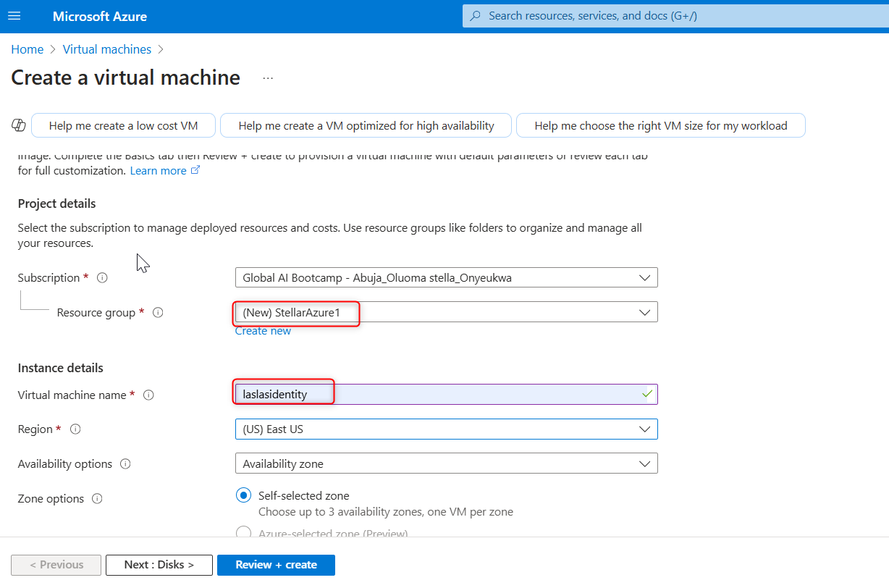Screen dimensions: 889x588
Task: Click into the Virtual machine name field
Action: tap(446, 394)
